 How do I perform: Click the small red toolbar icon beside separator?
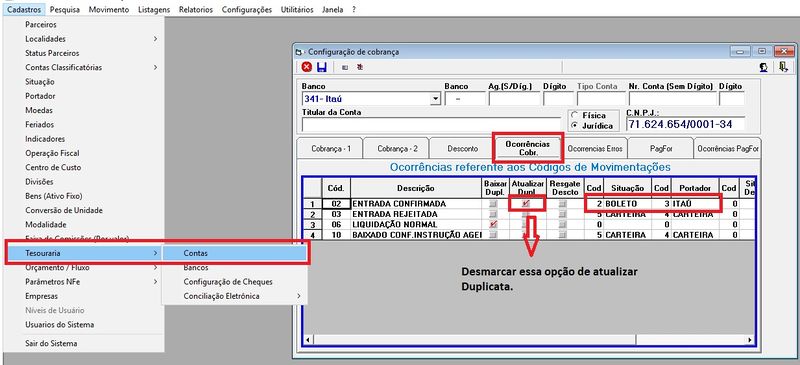pyautogui.click(x=360, y=67)
